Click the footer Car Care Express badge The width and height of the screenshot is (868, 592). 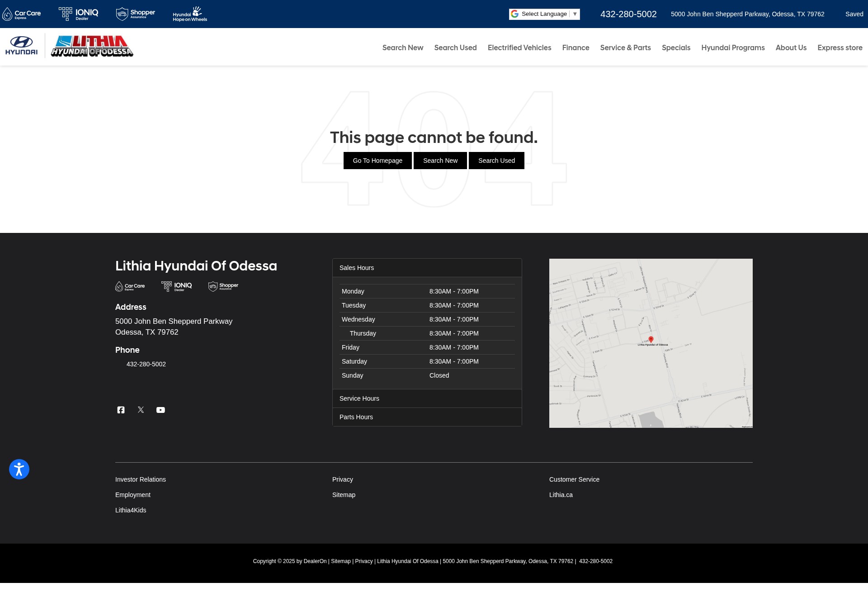(130, 286)
